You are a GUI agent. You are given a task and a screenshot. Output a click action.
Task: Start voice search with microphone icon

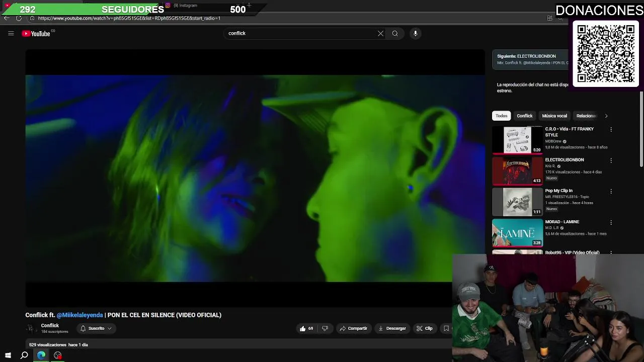click(415, 34)
